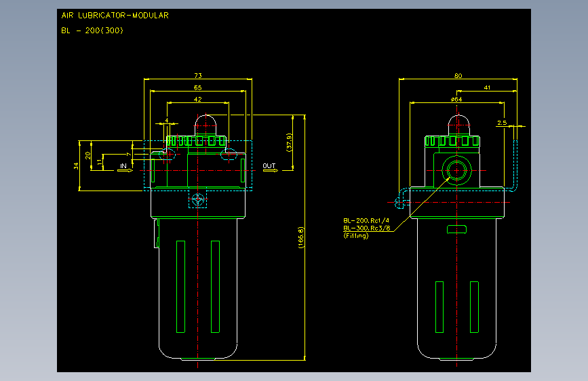Click the AIR LUBRICATOR-MODULAR title text
The image size is (588, 381).
coord(115,16)
